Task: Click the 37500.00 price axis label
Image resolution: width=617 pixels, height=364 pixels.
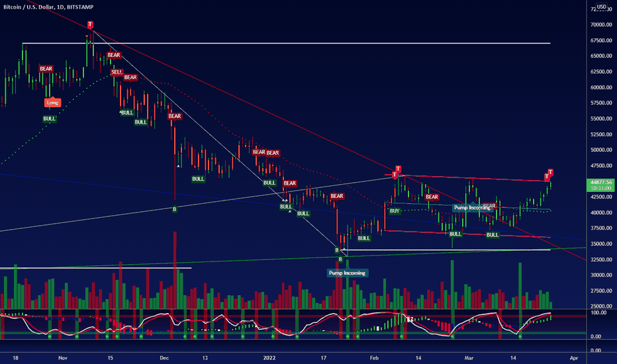Action: (601, 228)
